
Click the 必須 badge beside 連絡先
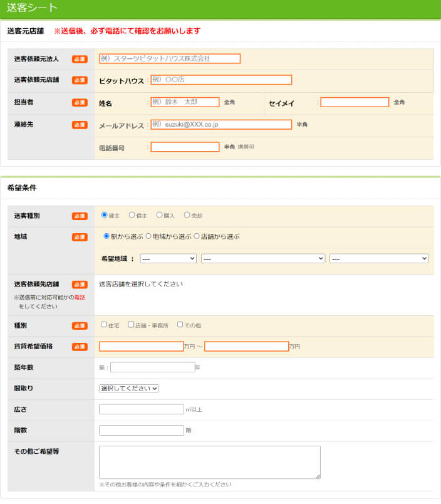pos(80,125)
